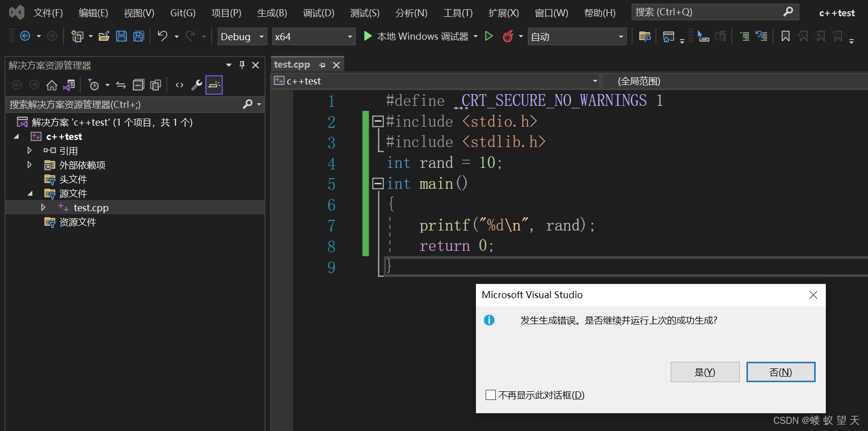Click the '是(Y)' button in dialog

[x=705, y=372]
